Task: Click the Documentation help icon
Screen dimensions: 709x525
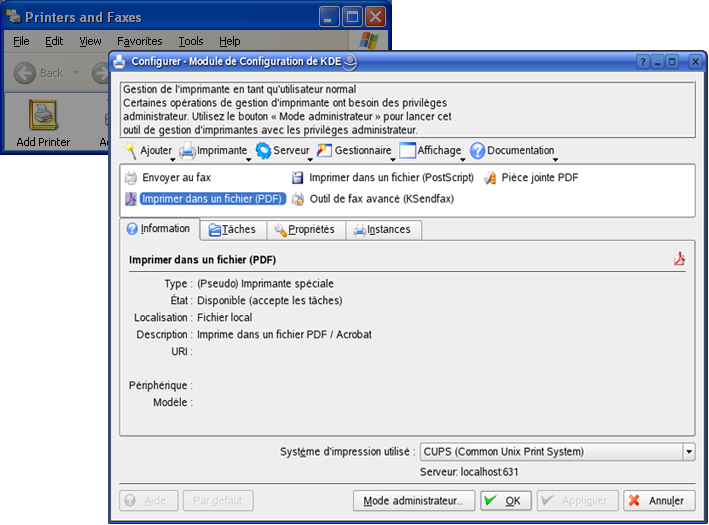Action: (x=477, y=151)
